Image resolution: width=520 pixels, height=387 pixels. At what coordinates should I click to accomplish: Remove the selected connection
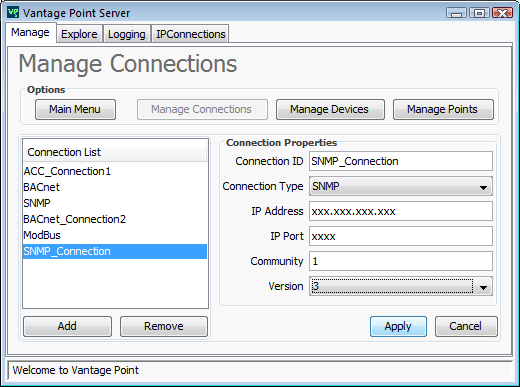point(164,326)
